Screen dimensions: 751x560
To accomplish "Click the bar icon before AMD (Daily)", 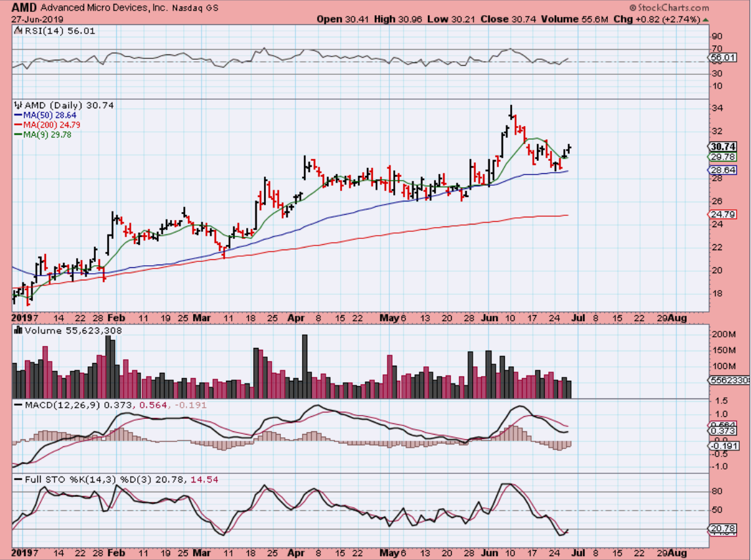I will tap(18, 105).
